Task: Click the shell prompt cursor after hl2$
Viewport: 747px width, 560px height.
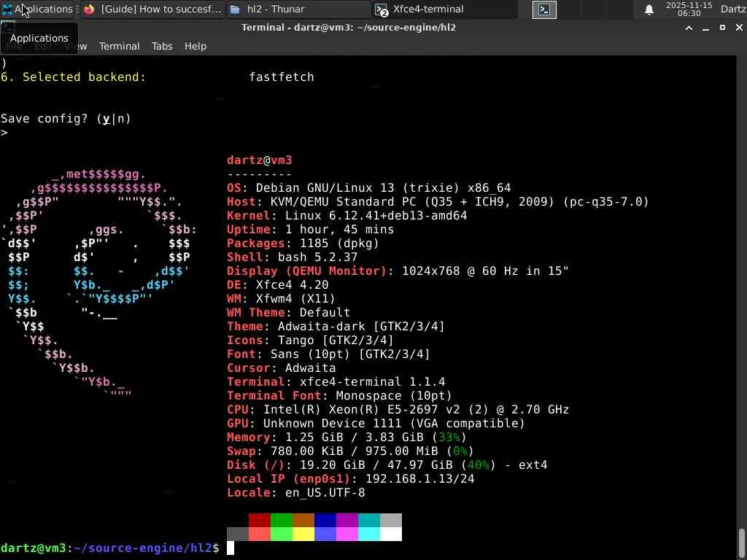Action: tap(230, 548)
